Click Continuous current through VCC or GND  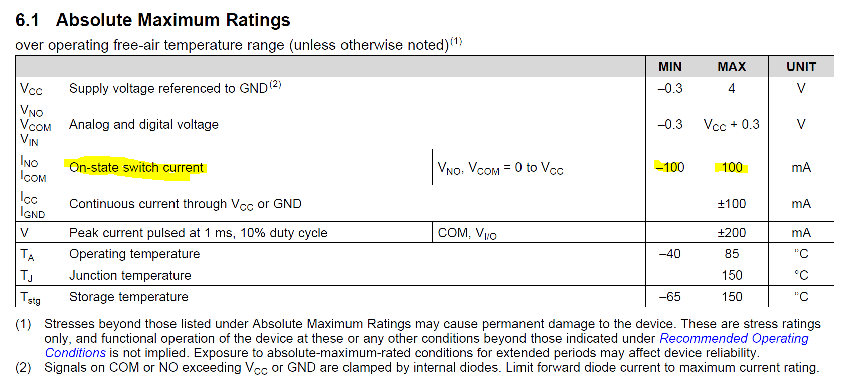pos(185,204)
